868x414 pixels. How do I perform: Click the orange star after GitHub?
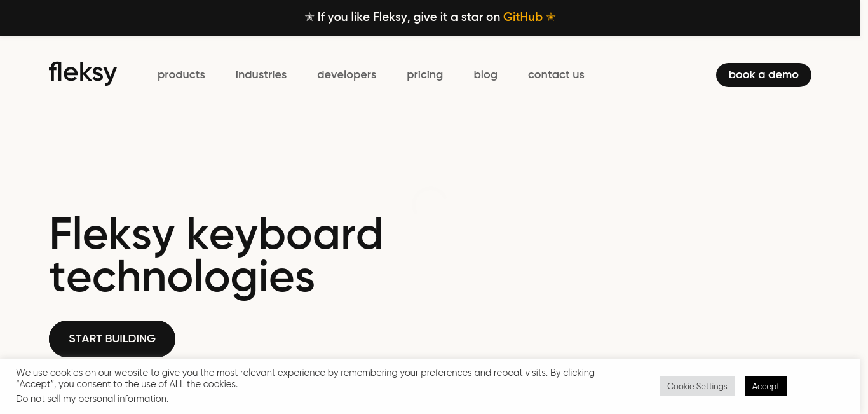[x=551, y=17]
